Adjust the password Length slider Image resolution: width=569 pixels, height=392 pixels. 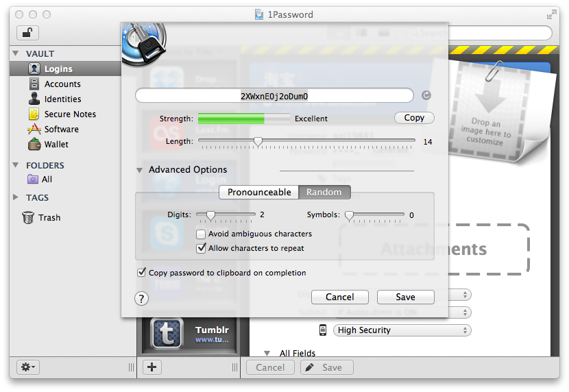click(x=258, y=141)
